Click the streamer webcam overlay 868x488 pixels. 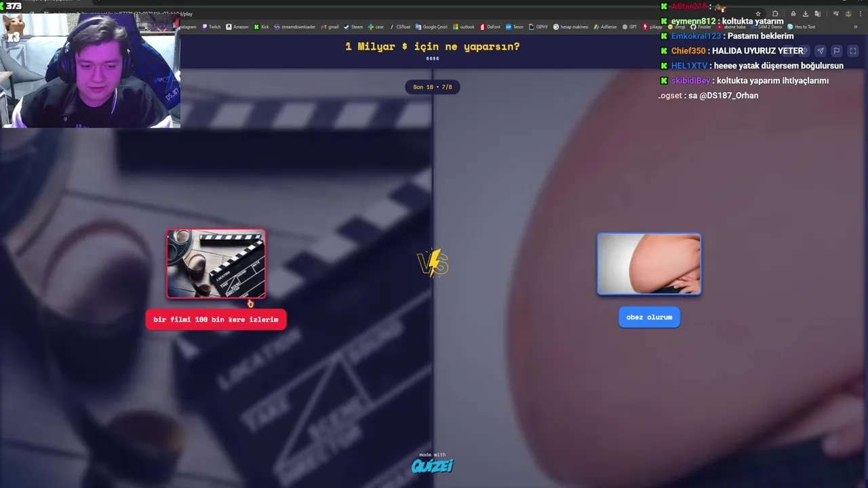click(90, 70)
